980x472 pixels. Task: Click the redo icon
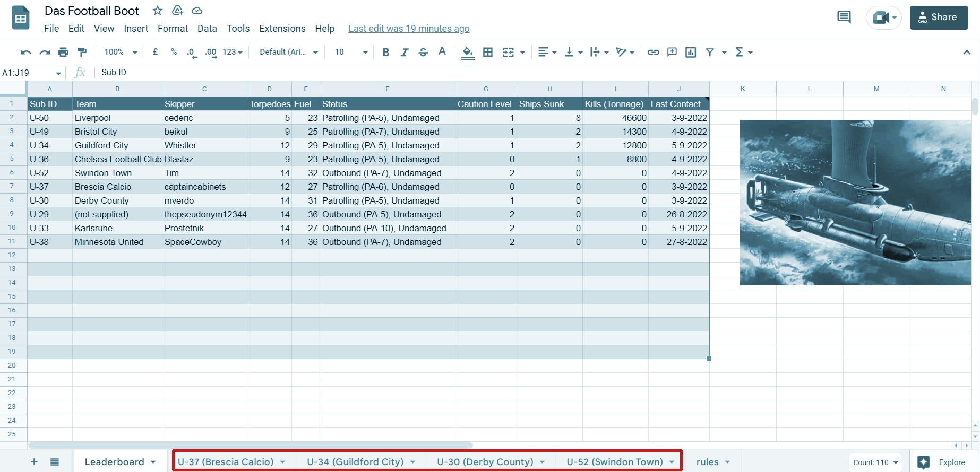pyautogui.click(x=45, y=52)
